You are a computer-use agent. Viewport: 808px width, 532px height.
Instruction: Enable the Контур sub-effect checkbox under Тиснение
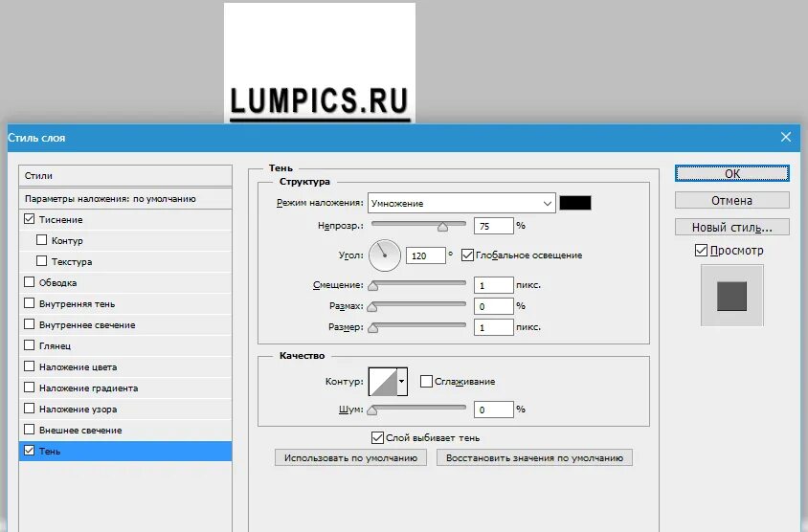coord(42,240)
